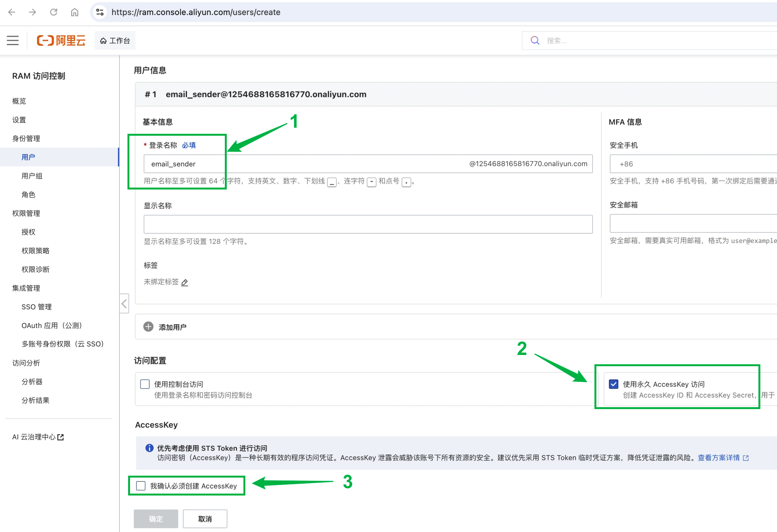Collapse the sidebar with the chevron handle
Image resolution: width=777 pixels, height=532 pixels.
(x=124, y=303)
